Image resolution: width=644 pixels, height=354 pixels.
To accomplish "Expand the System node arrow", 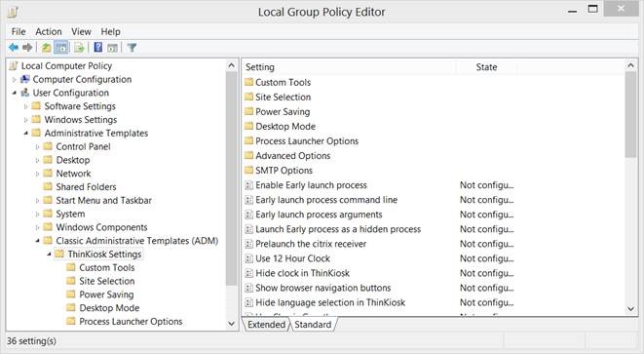I will click(37, 215).
